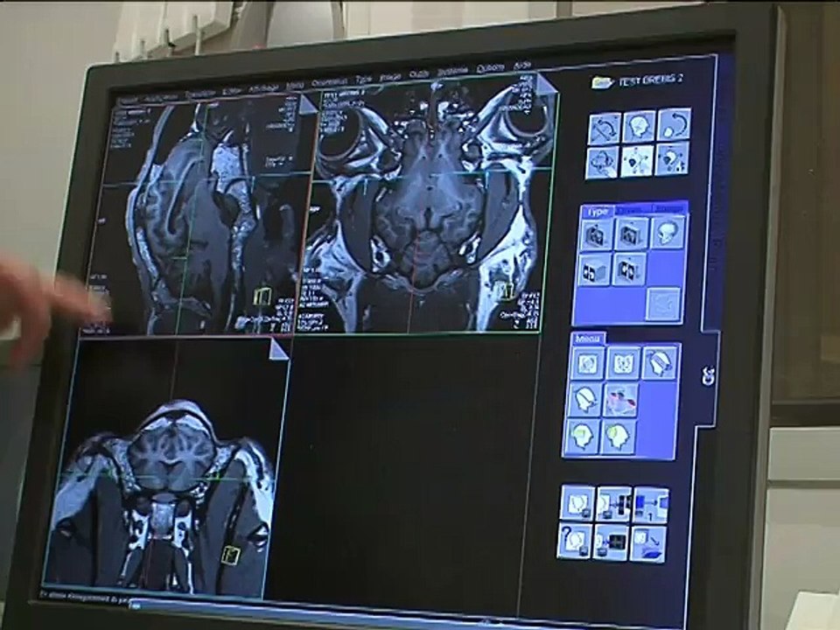Select the second cube icon in Type panel
This screenshot has width=840, height=630.
point(632,234)
